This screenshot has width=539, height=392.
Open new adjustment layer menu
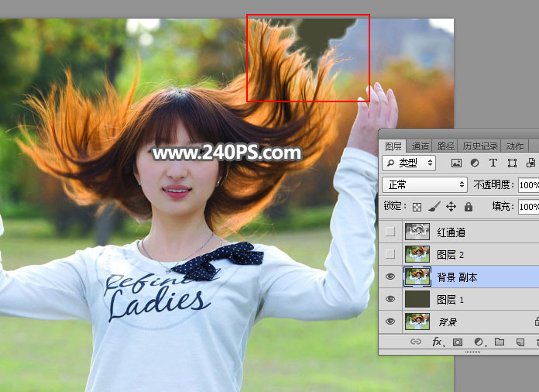(478, 342)
